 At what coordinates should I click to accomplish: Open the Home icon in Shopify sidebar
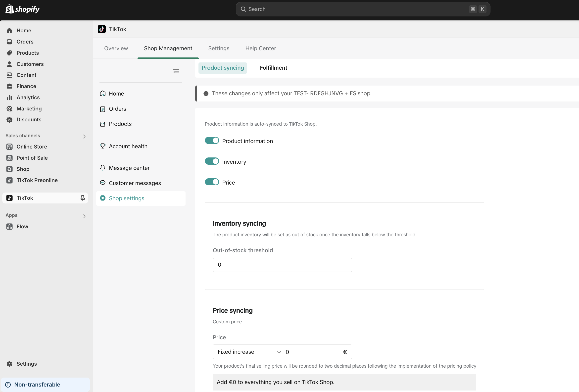(x=9, y=30)
